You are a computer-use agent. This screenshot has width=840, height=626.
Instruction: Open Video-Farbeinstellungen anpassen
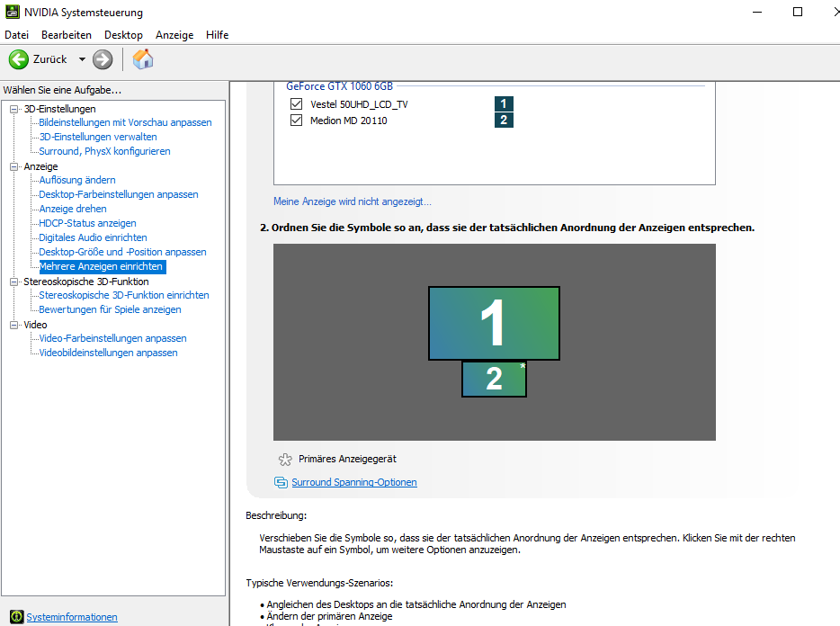tap(112, 339)
